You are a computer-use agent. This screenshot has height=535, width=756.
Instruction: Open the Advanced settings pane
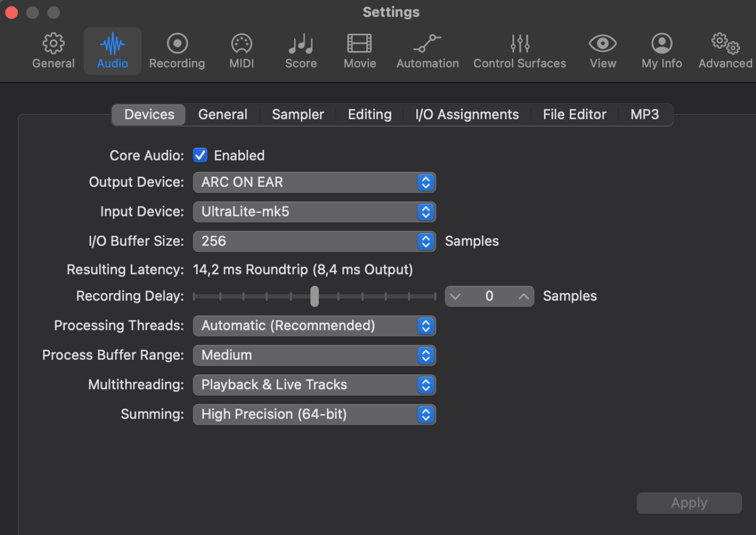click(x=725, y=51)
